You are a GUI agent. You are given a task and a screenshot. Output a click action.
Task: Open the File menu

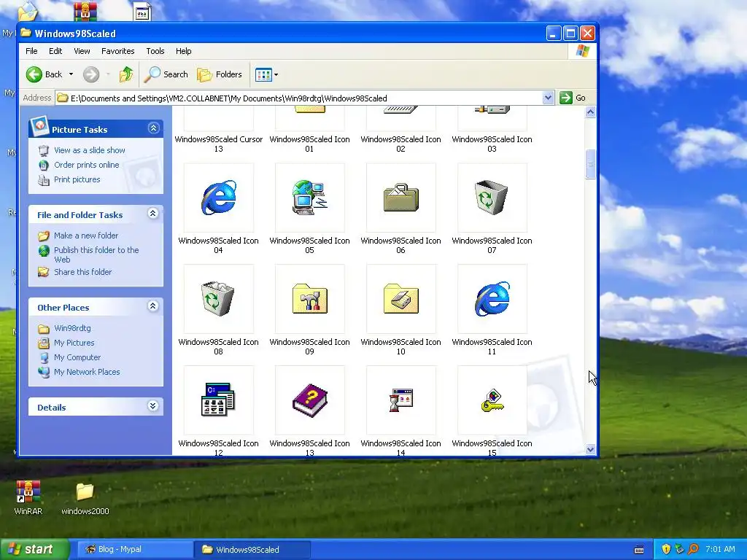(31, 51)
